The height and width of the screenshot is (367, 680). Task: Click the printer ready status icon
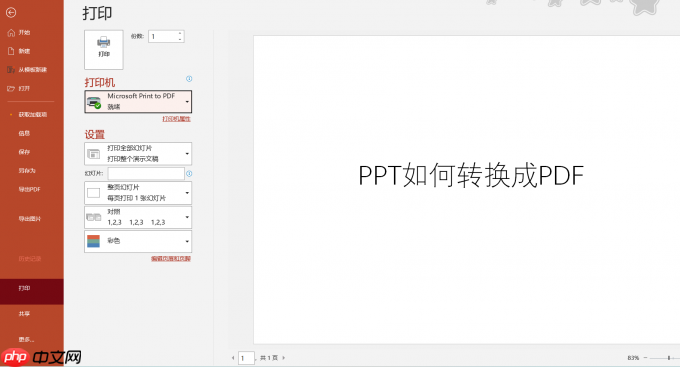(94, 102)
